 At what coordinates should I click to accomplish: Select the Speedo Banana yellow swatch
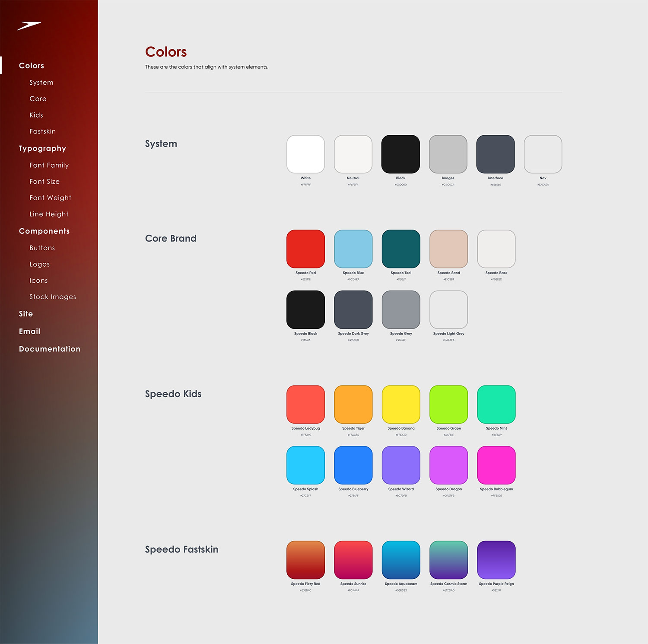pos(401,405)
